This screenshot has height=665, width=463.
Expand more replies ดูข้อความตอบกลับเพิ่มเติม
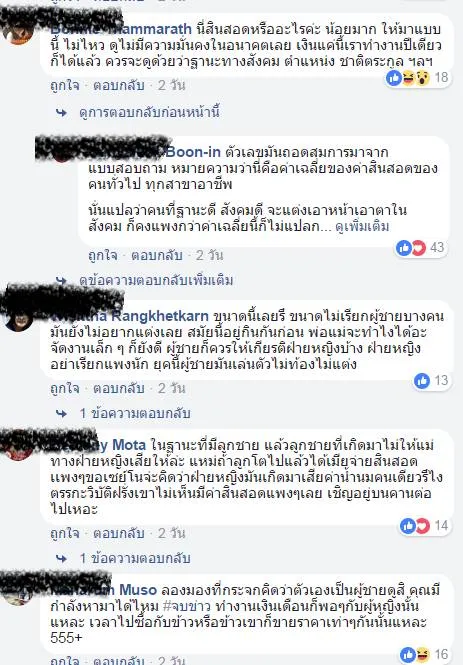[156, 280]
